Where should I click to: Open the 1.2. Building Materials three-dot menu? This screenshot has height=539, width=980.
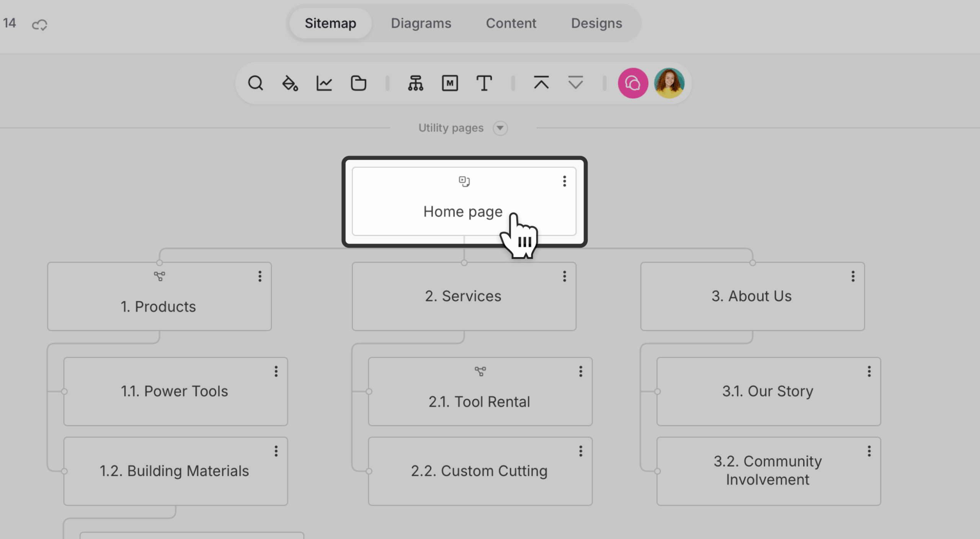[276, 451]
